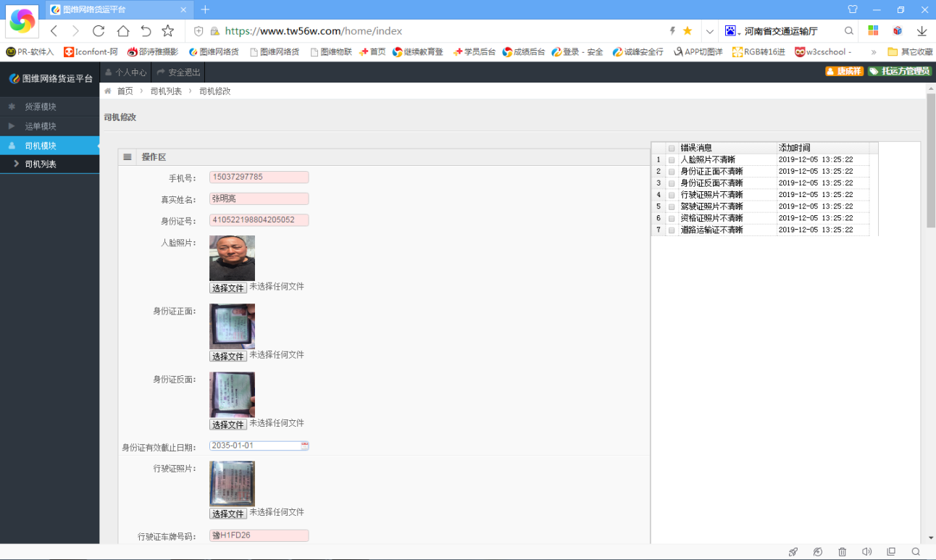Image resolution: width=936 pixels, height=560 pixels.
Task: Check the 道路运输证不清晰 row checkbox
Action: (672, 230)
